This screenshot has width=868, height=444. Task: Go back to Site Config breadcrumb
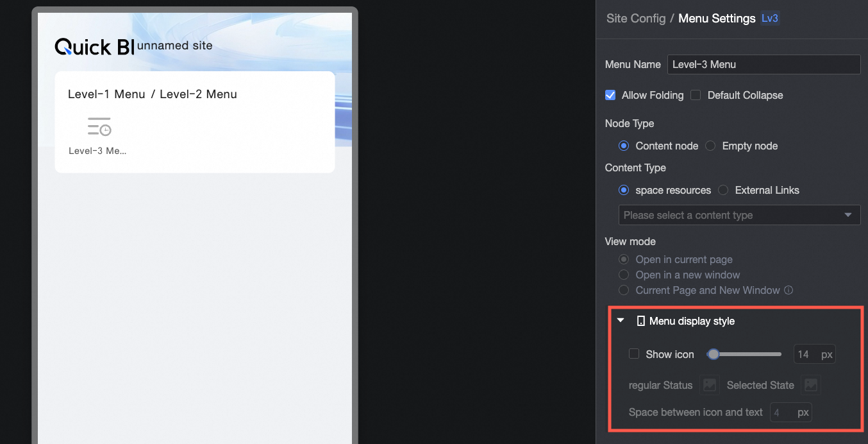636,18
